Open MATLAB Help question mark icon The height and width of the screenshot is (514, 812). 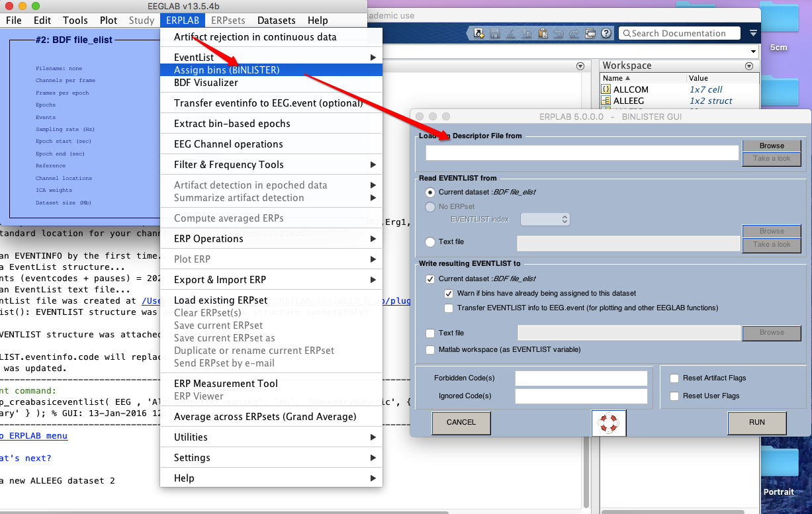[x=606, y=33]
